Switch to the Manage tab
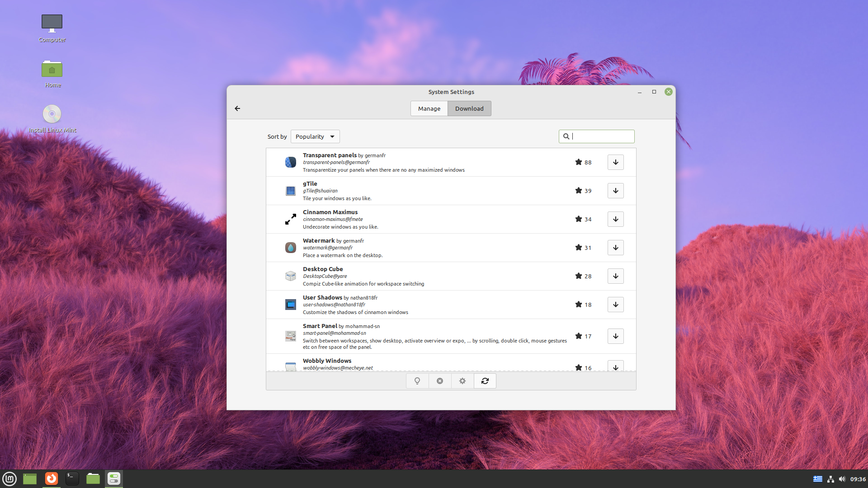 pyautogui.click(x=429, y=108)
